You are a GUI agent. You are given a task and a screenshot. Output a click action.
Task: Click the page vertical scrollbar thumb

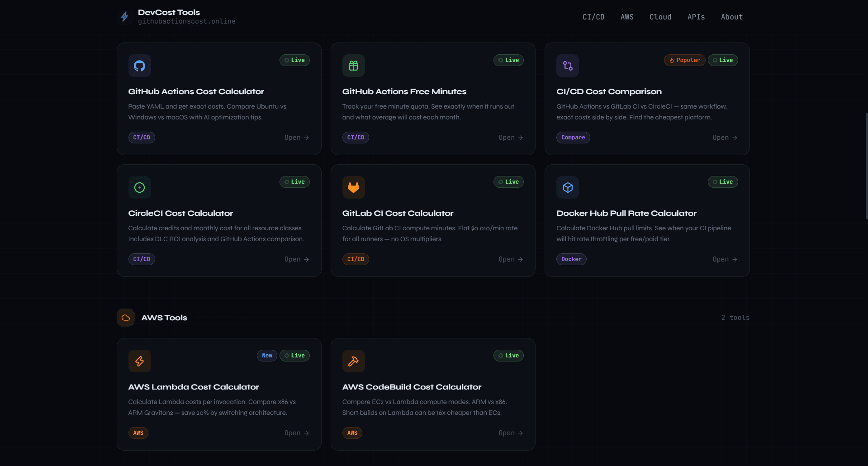(x=866, y=166)
